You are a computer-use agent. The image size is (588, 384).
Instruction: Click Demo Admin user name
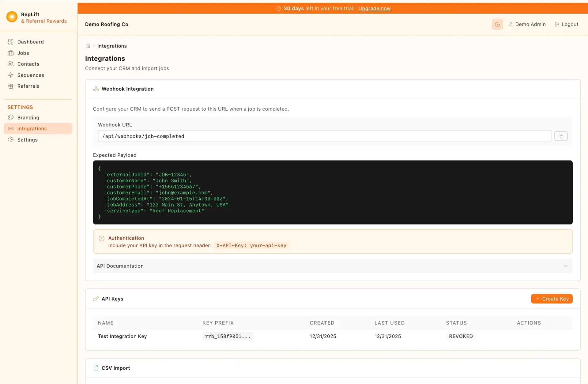pos(530,25)
